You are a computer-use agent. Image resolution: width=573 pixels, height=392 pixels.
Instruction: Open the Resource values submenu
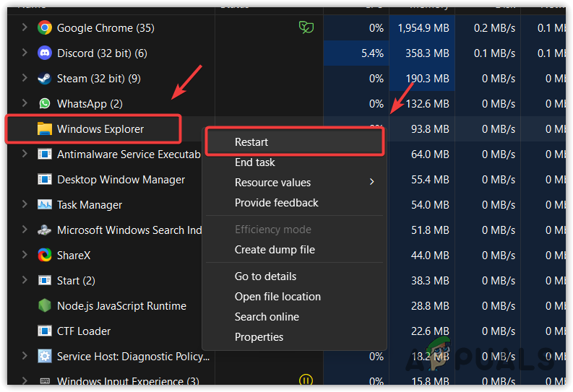point(294,182)
